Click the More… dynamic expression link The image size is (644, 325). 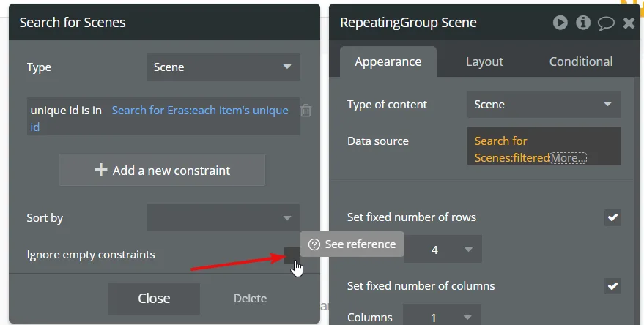coord(569,157)
